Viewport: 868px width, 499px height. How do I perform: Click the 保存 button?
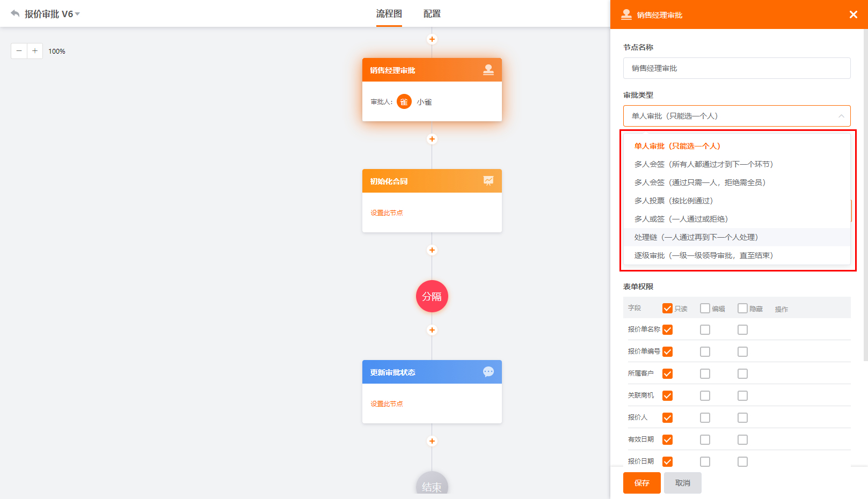click(641, 483)
